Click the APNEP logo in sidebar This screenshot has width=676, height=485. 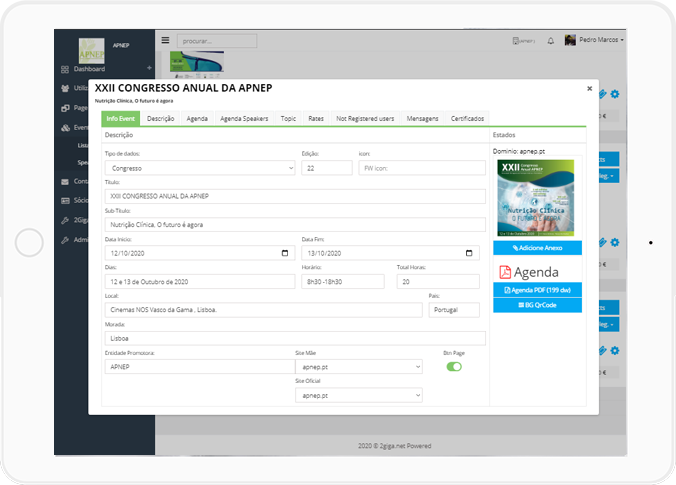click(91, 50)
